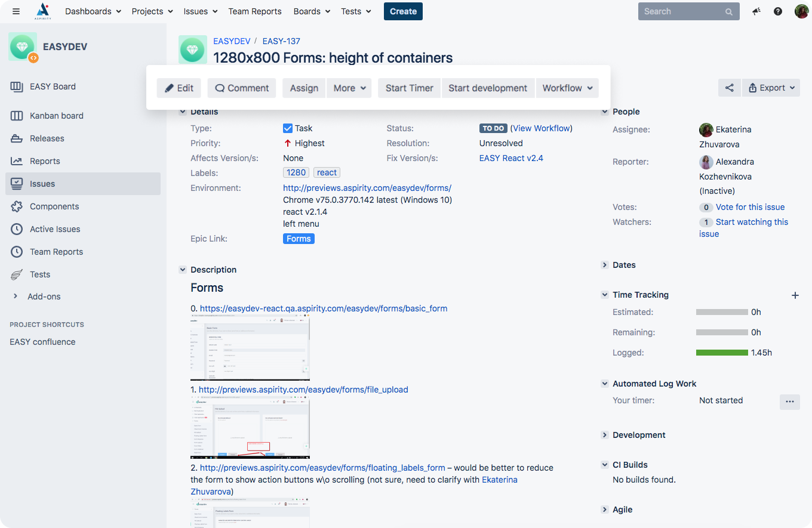Open Boards in top navigation
This screenshot has width=812, height=528.
point(312,11)
